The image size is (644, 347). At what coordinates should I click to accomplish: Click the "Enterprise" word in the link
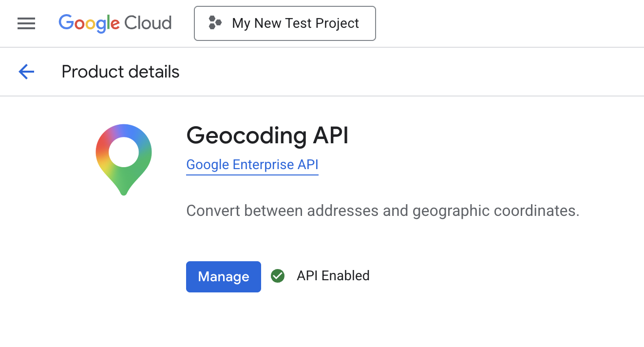click(264, 165)
